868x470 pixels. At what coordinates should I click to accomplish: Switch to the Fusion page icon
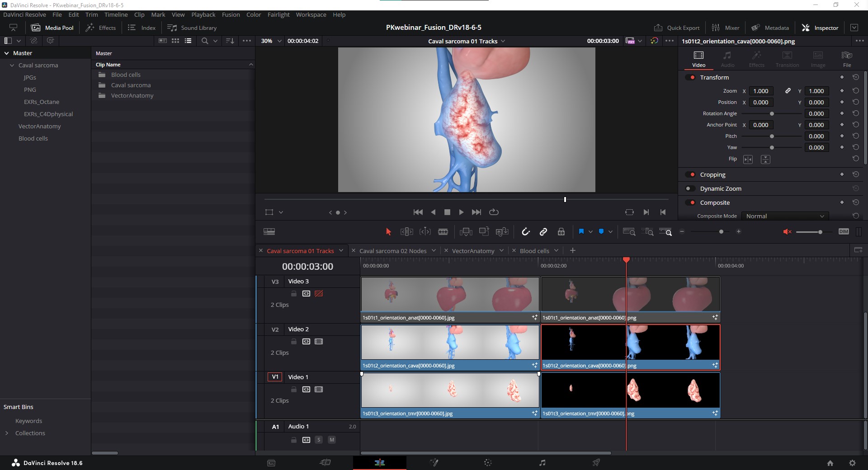pos(434,462)
